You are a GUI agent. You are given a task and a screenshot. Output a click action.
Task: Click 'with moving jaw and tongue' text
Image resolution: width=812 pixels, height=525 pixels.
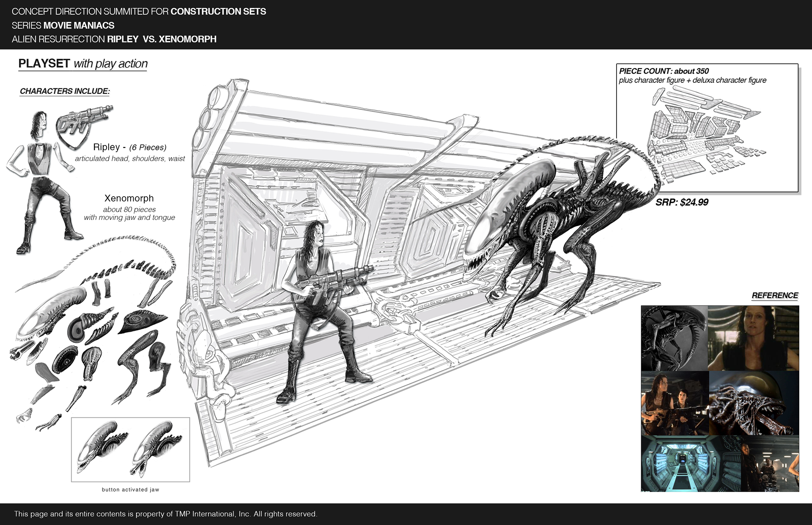(x=129, y=217)
